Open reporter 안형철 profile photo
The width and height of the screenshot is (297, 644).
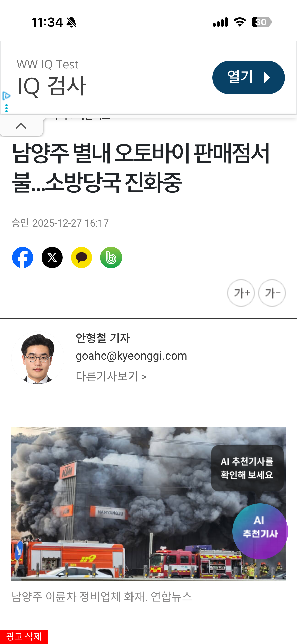pos(38,358)
